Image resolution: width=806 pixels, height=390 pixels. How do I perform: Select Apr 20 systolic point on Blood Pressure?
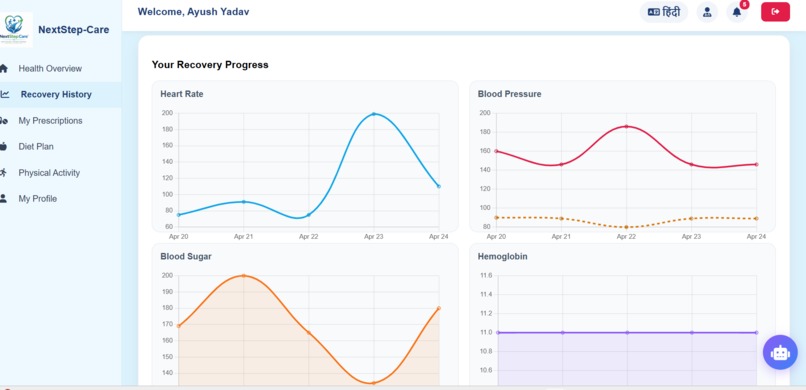pyautogui.click(x=496, y=151)
